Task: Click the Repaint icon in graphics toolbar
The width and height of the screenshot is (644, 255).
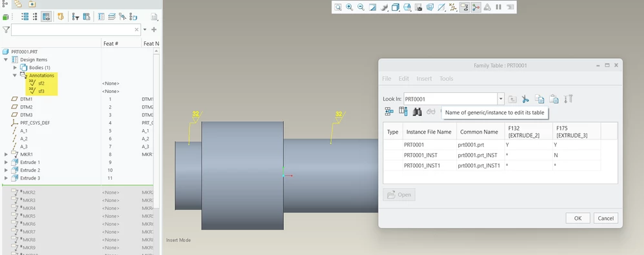Action: 372,7
